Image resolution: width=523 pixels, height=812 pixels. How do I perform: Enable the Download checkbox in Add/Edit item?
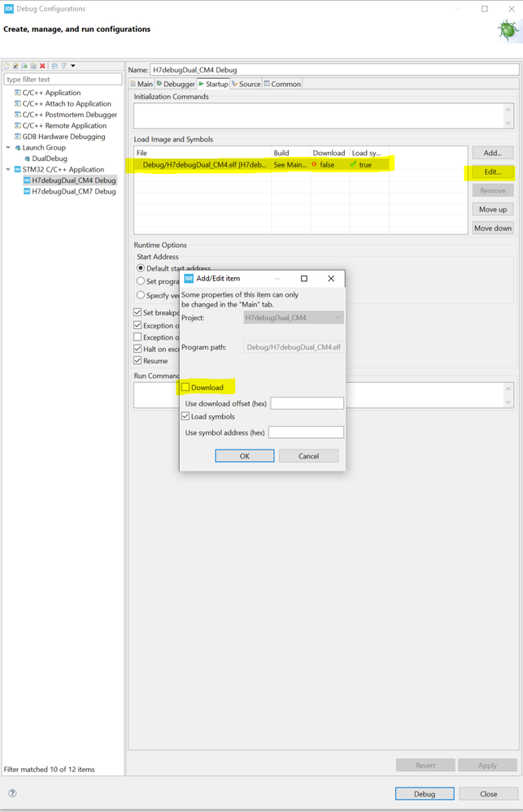(185, 387)
